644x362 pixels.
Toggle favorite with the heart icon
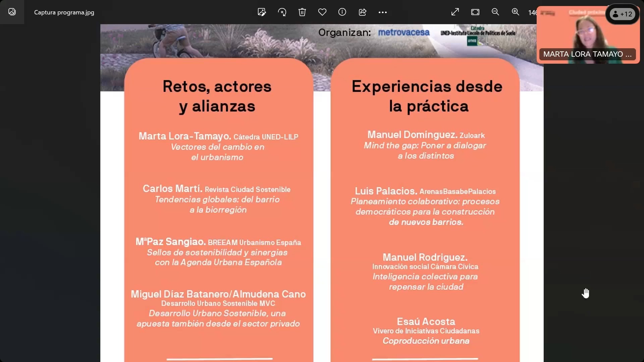[322, 12]
